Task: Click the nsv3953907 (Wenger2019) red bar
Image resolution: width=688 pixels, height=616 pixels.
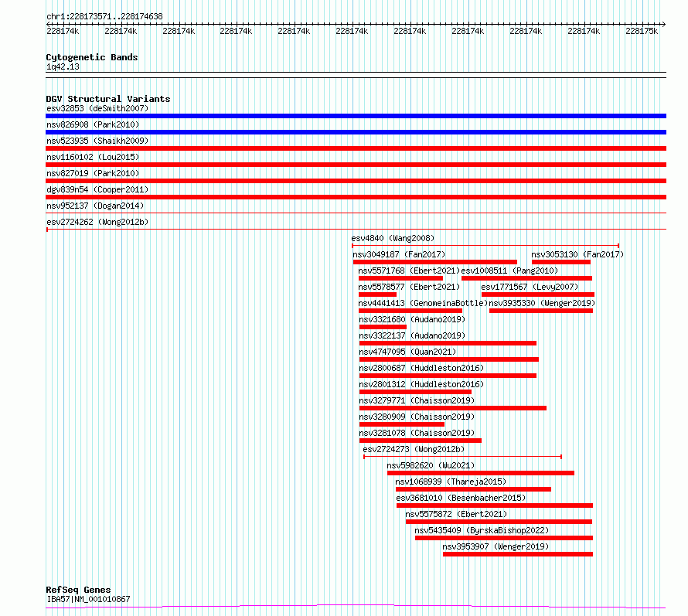Action: 518,554
